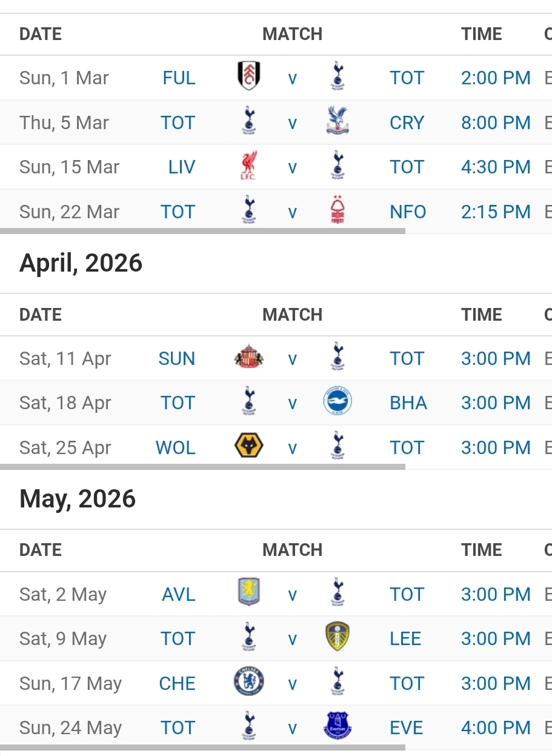
Task: Click the WOL team abbreviation
Action: click(176, 448)
